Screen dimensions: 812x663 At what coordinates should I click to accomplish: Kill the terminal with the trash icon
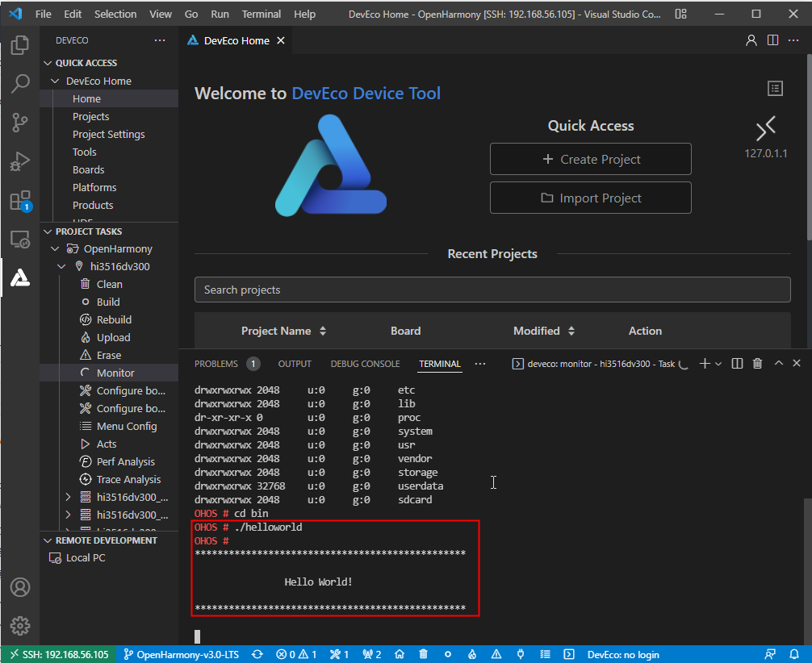click(x=757, y=363)
